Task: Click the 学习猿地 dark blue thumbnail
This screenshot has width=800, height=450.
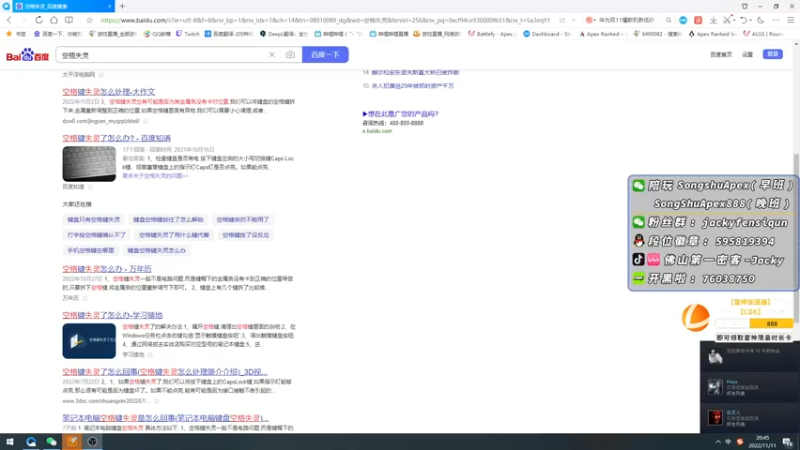Action: [89, 341]
